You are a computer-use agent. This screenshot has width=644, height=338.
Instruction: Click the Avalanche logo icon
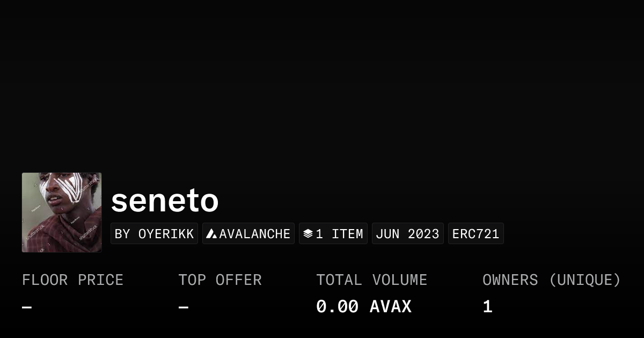tap(211, 234)
